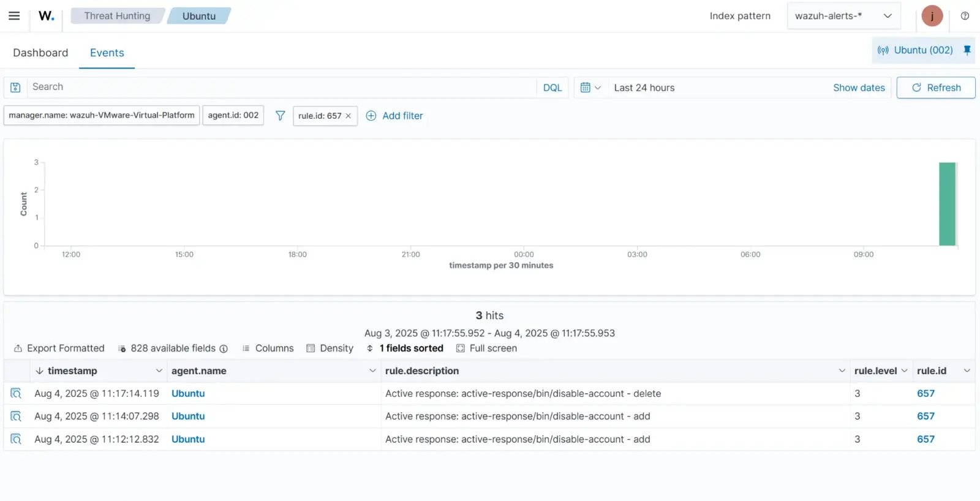Open 828 available fields
The height and width of the screenshot is (501, 980).
click(x=167, y=348)
